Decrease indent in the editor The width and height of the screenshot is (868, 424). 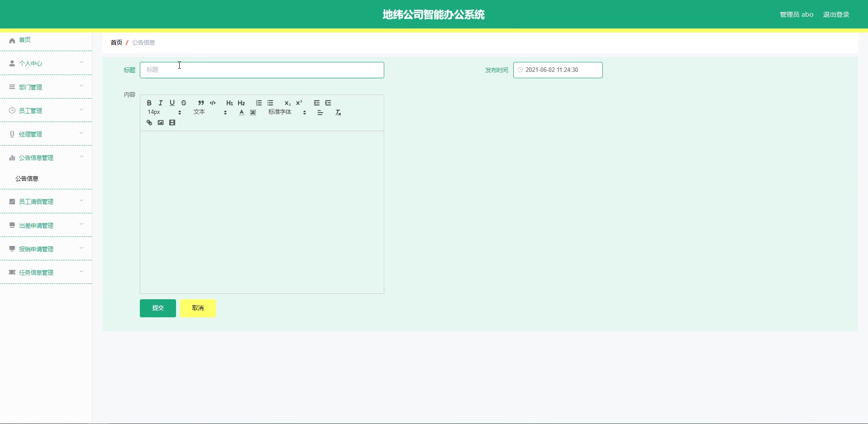point(317,103)
